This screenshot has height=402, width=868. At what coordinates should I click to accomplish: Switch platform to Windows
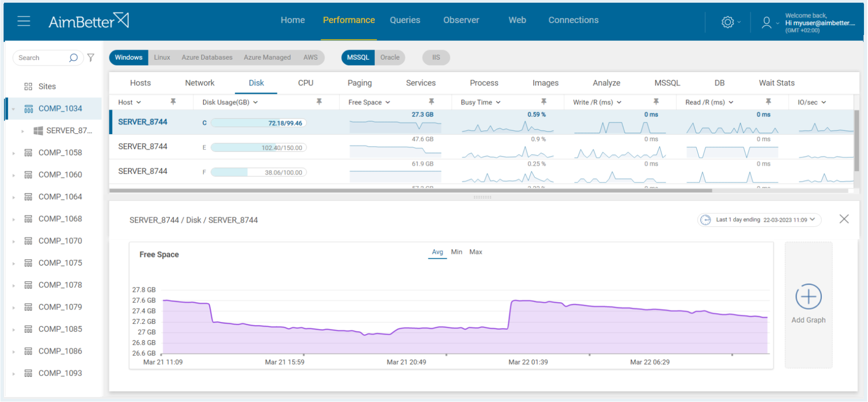129,57
